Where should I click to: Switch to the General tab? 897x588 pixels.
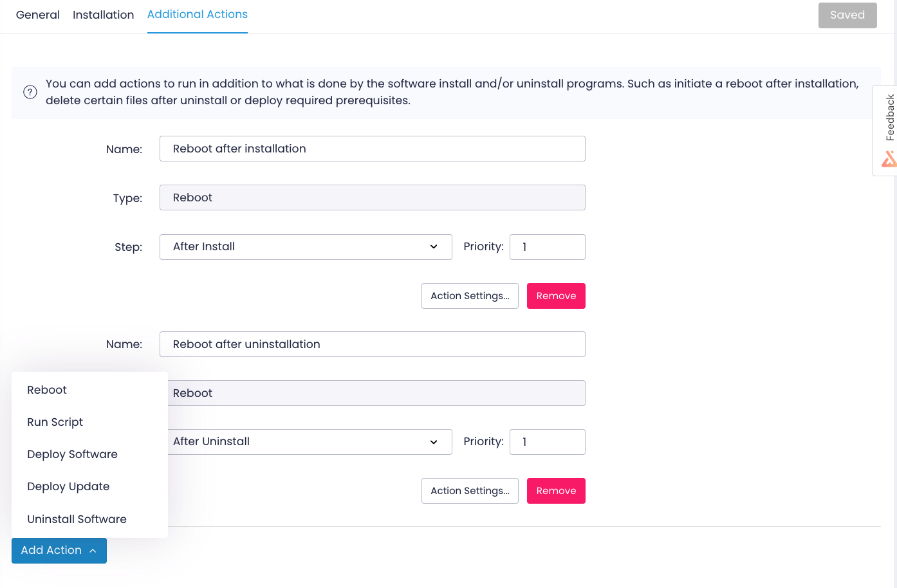pos(37,14)
